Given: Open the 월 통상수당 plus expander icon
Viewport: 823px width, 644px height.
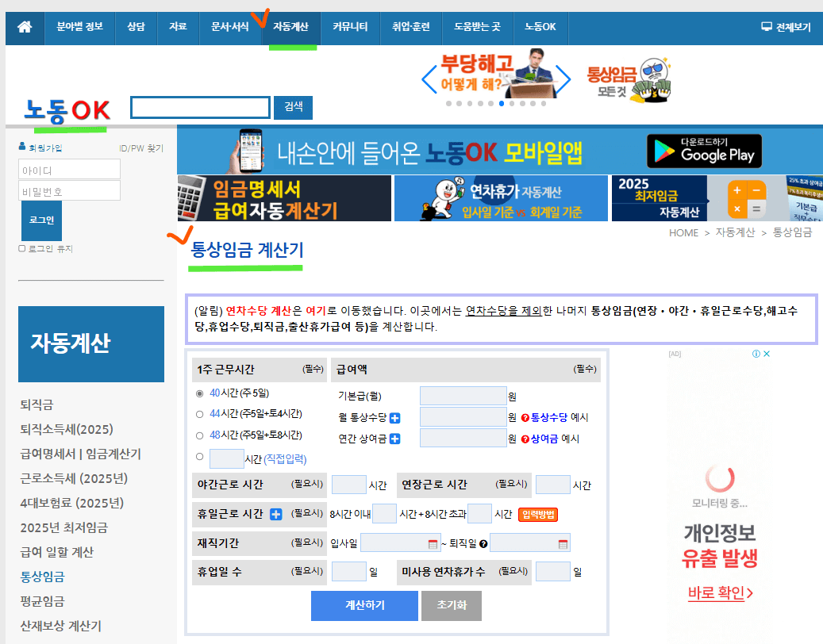Looking at the screenshot, I should (x=394, y=420).
